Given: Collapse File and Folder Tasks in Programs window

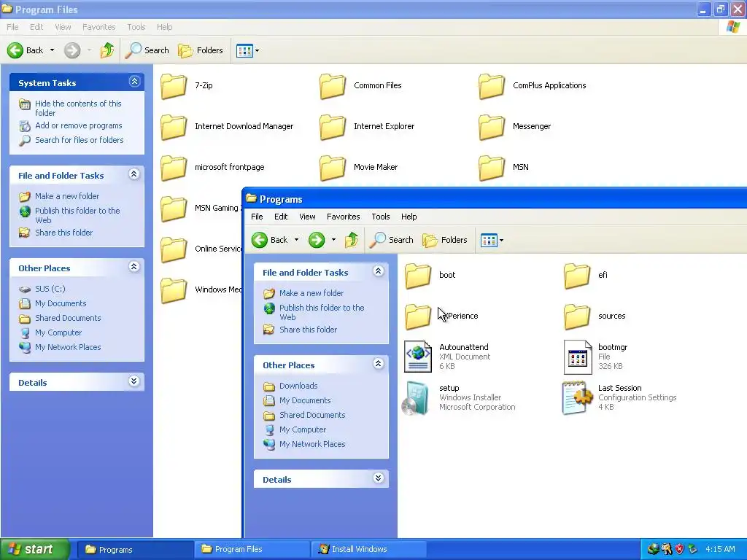Looking at the screenshot, I should pyautogui.click(x=379, y=271).
